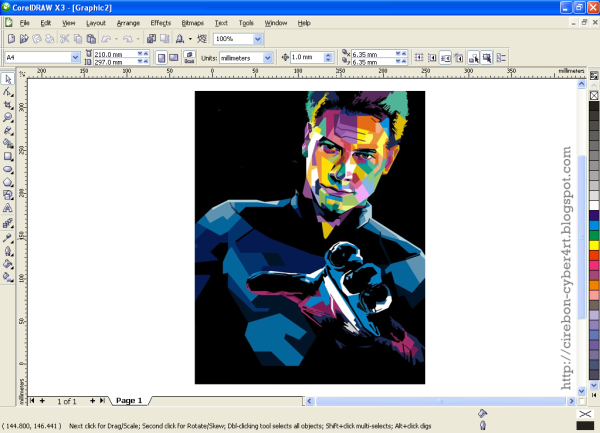Open the Options button on property bar
The height and width of the screenshot is (433, 600).
(x=501, y=58)
